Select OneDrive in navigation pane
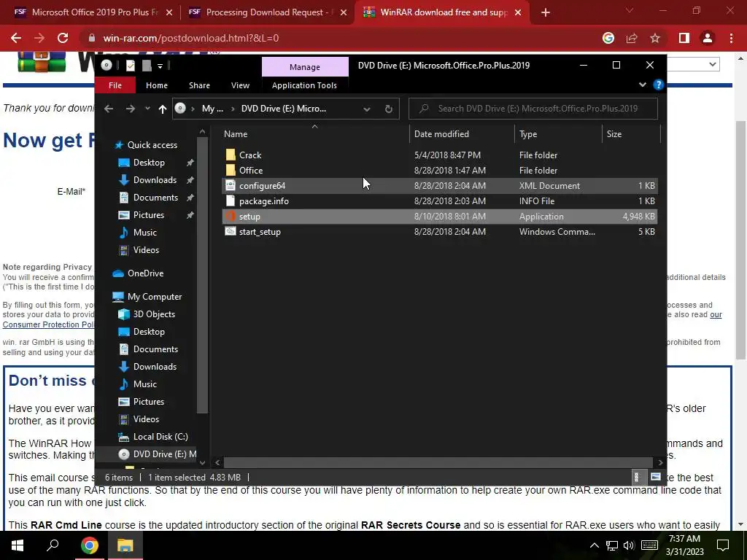The image size is (747, 560). pyautogui.click(x=145, y=273)
